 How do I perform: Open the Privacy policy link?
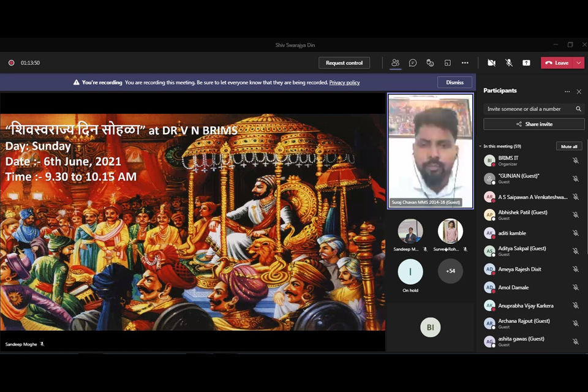tap(344, 83)
